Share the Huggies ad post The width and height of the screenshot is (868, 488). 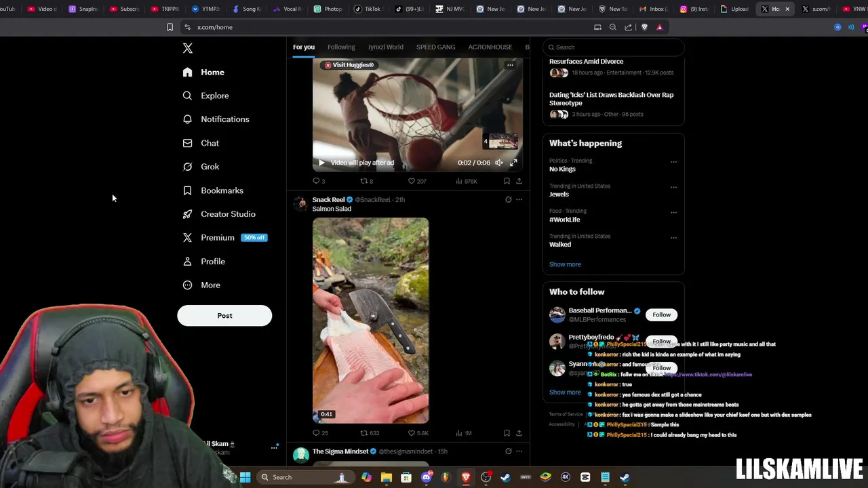click(x=519, y=181)
